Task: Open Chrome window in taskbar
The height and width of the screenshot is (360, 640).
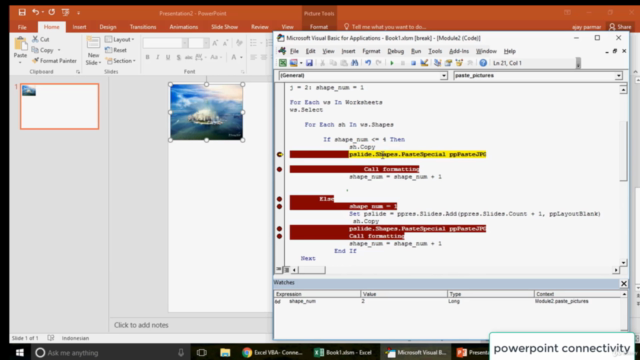Action: click(272, 352)
